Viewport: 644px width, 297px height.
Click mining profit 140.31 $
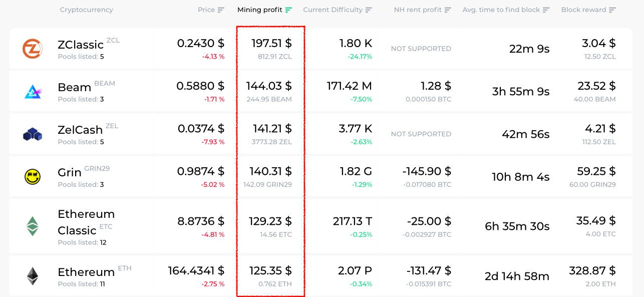(x=270, y=171)
